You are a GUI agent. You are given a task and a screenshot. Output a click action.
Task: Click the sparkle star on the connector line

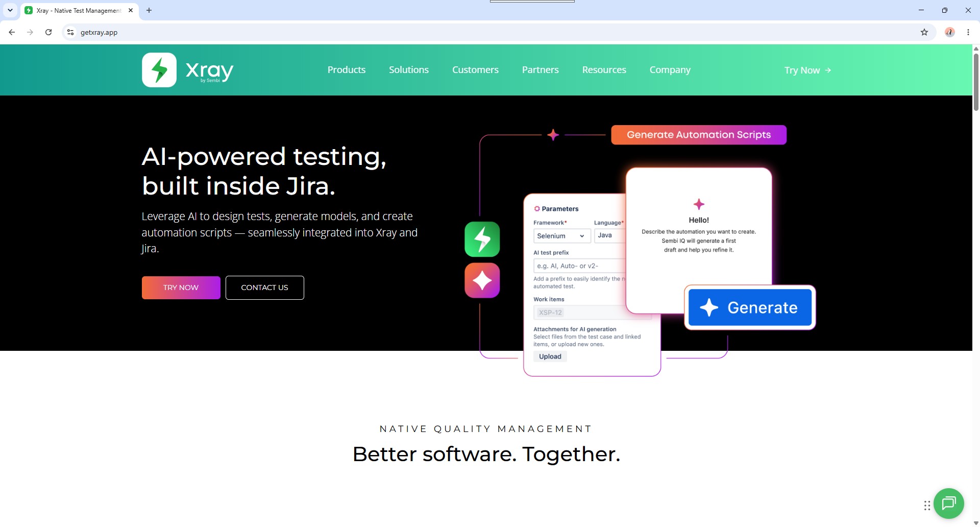(553, 135)
